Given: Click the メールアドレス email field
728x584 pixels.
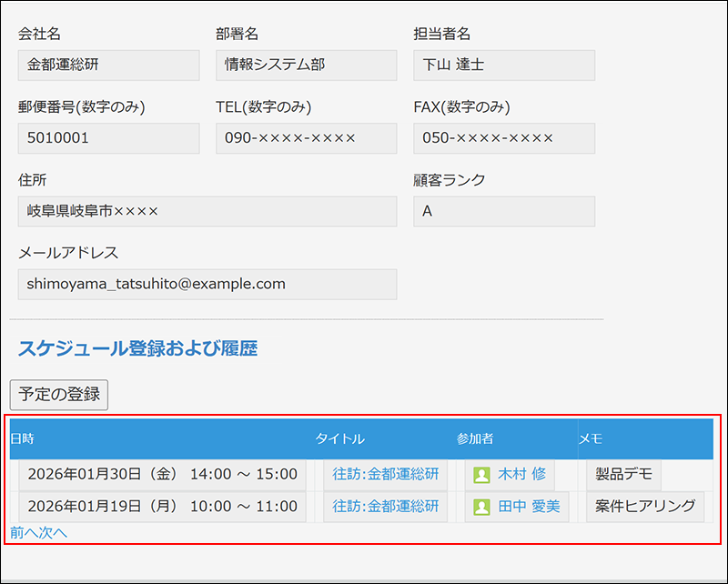Looking at the screenshot, I should pyautogui.click(x=207, y=284).
